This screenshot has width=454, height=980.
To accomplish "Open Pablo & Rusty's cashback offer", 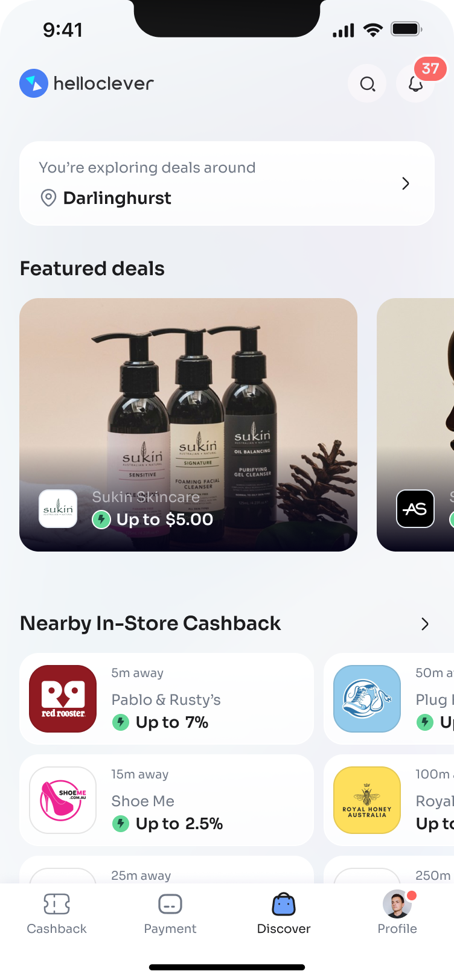I will click(x=167, y=699).
